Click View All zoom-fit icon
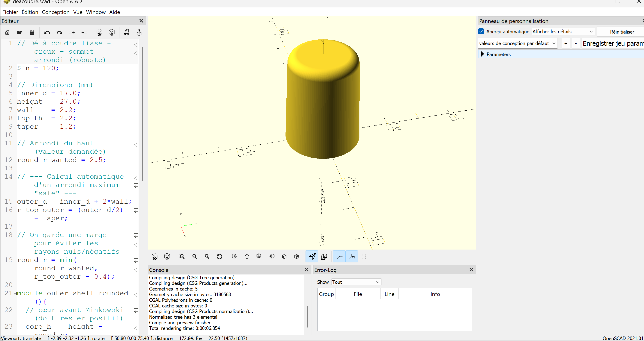Image resolution: width=644 pixels, height=341 pixels. tap(182, 257)
